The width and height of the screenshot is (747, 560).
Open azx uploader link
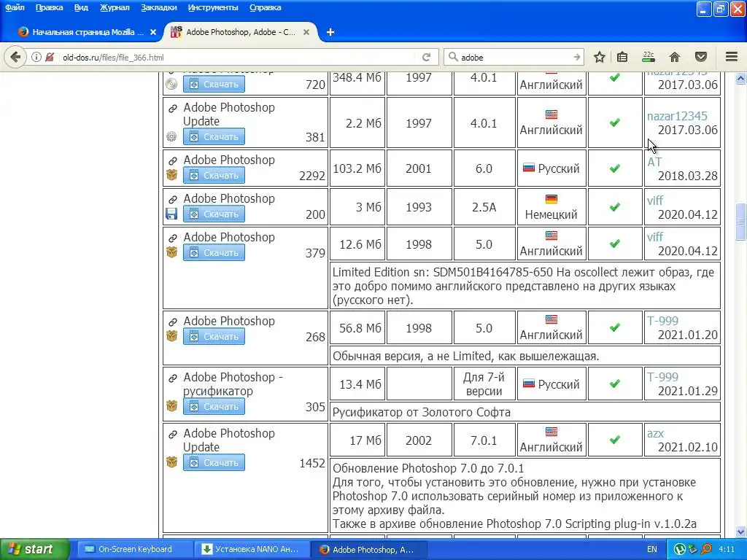[x=655, y=433]
